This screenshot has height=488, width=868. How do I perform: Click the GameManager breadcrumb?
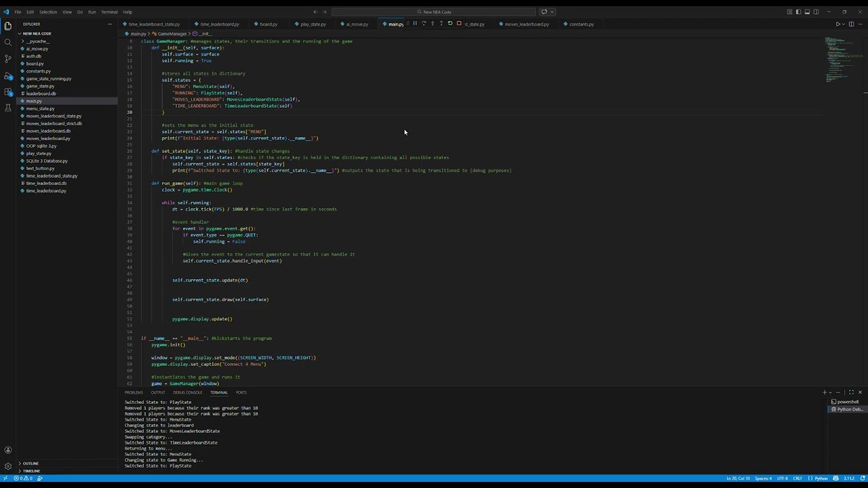[172, 34]
